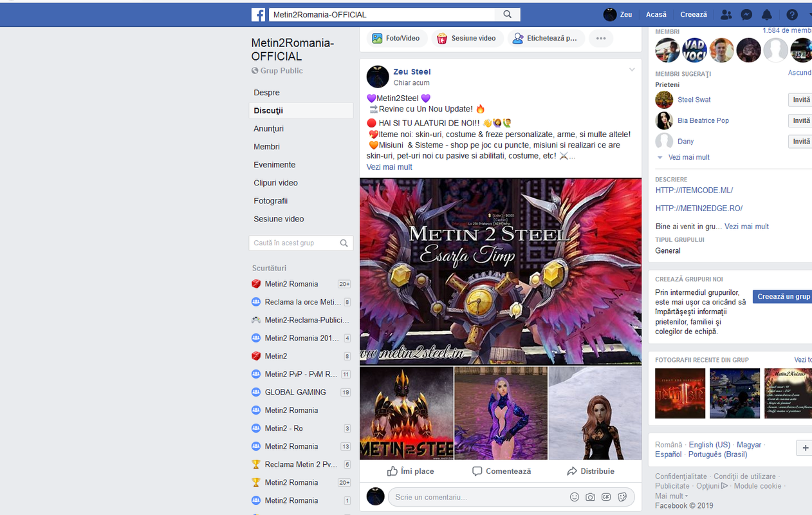Open the Metin 2 Steel Esarfa Timp image

(501, 272)
